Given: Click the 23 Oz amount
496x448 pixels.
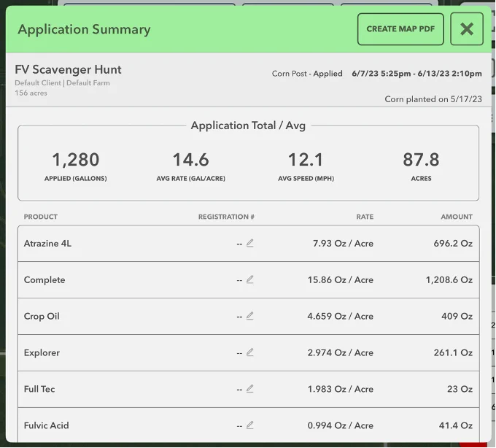Looking at the screenshot, I should coord(460,389).
